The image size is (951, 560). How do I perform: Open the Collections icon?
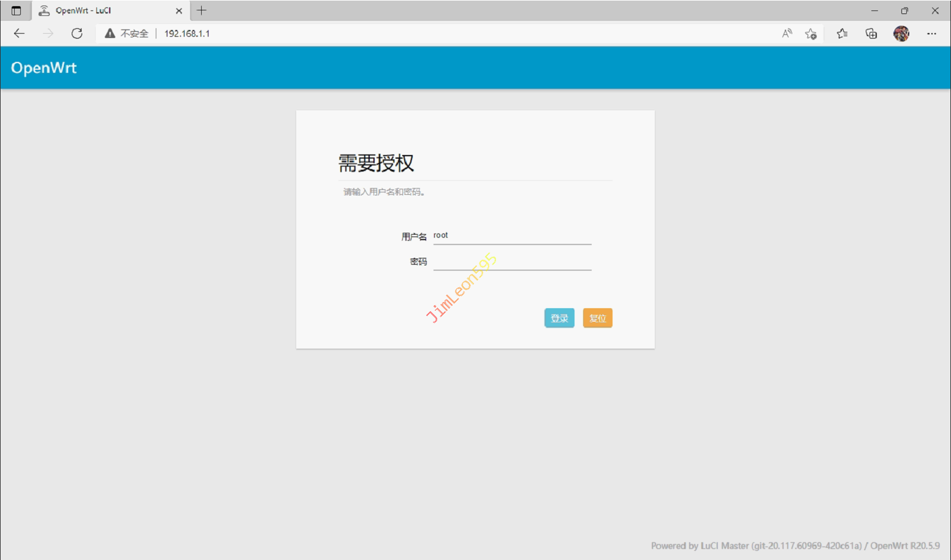pos(871,34)
